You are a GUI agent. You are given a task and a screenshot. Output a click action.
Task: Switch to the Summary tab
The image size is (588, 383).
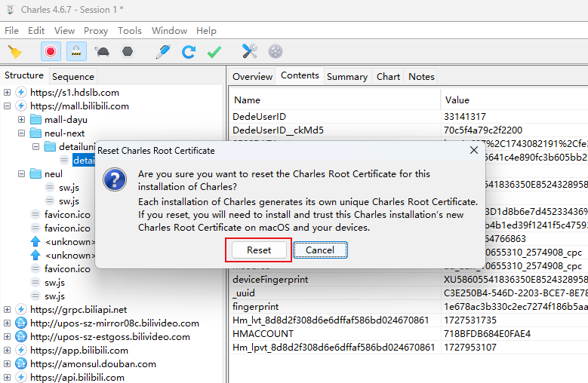347,76
